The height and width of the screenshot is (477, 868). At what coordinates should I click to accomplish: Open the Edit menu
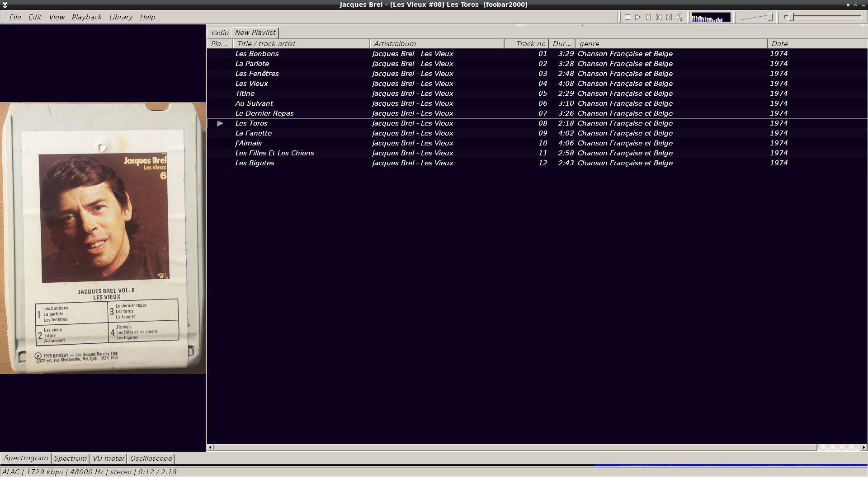pos(35,17)
